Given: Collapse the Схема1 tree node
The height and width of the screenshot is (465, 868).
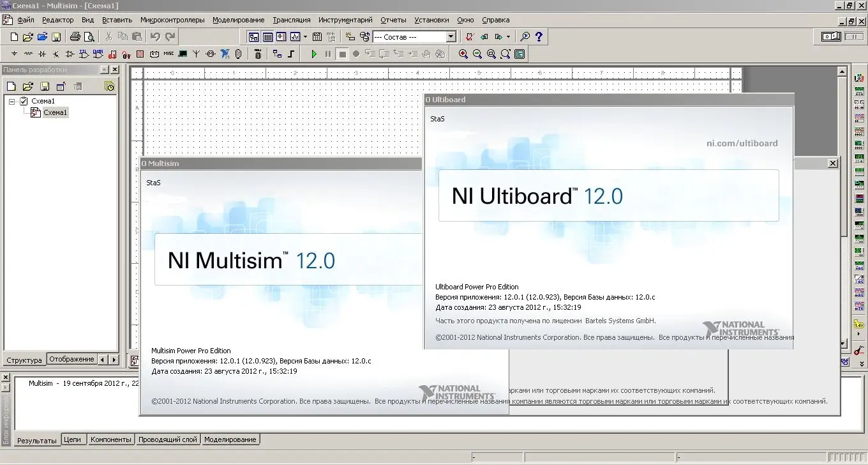Looking at the screenshot, I should pyautogui.click(x=12, y=101).
